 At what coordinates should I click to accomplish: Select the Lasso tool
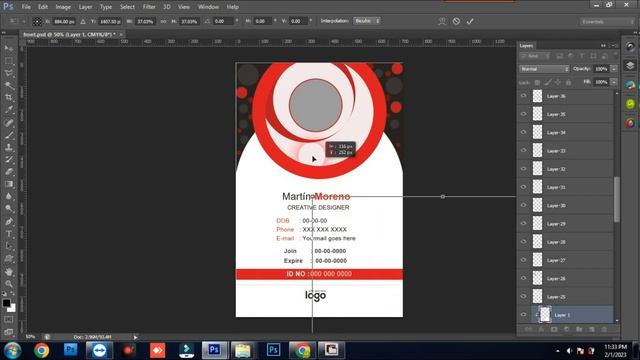(9, 73)
